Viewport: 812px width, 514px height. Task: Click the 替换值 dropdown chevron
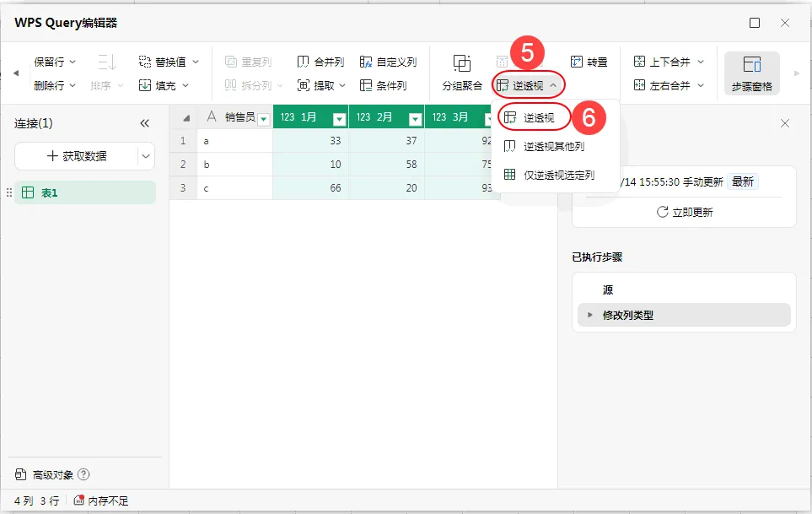[x=196, y=62]
